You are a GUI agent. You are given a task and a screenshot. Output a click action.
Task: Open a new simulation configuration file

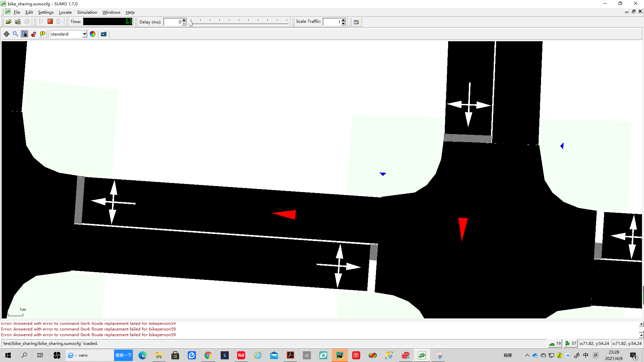9,21
